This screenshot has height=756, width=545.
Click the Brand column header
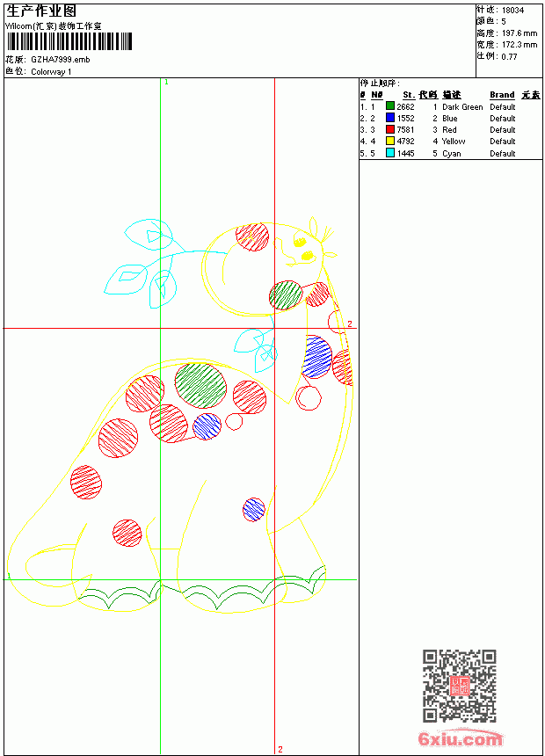502,95
